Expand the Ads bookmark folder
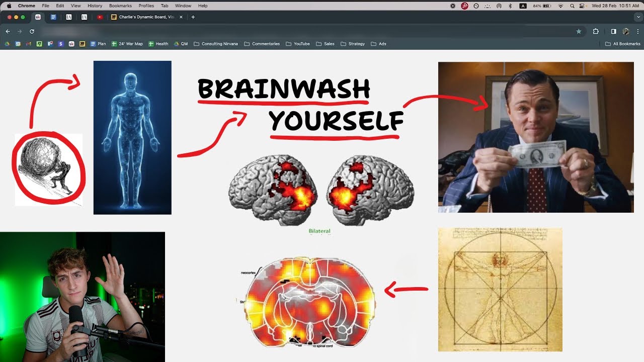Image resolution: width=644 pixels, height=362 pixels. pyautogui.click(x=378, y=44)
